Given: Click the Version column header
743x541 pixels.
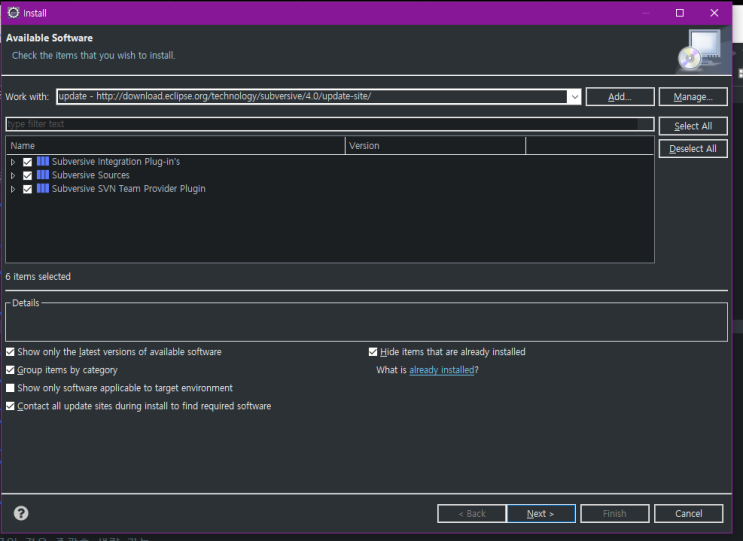Looking at the screenshot, I should coord(435,146).
